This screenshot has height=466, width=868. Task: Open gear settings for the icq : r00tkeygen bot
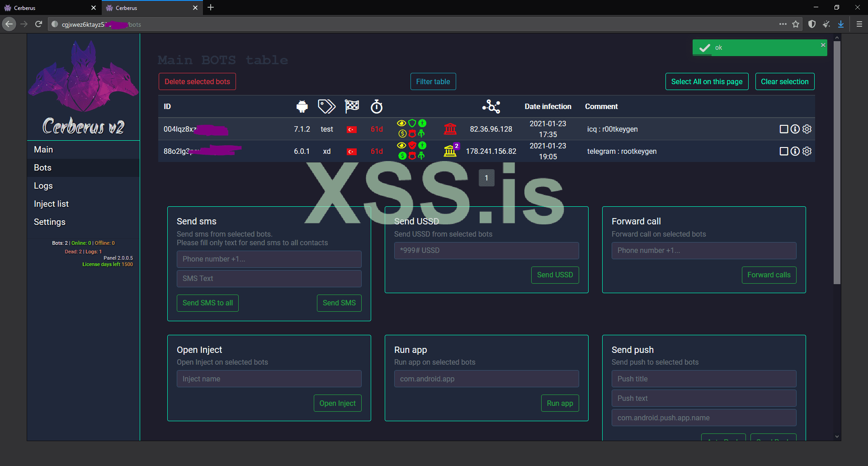pos(807,129)
